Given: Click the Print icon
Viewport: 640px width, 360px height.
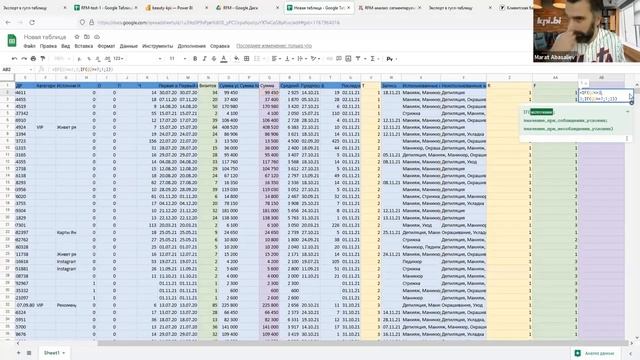Looking at the screenshot, I should [33, 59].
